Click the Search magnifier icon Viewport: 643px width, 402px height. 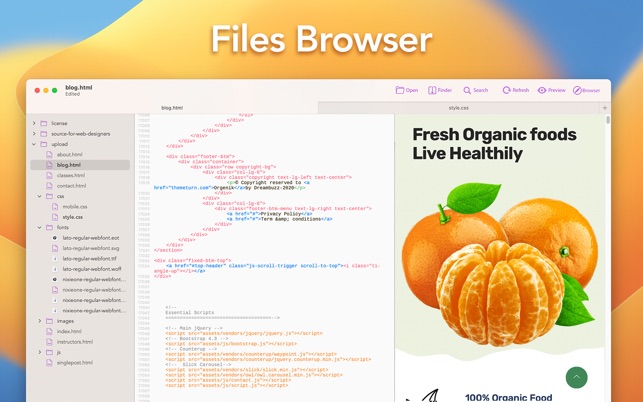coord(467,90)
